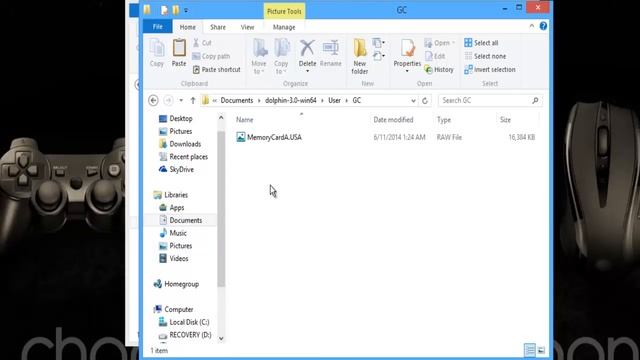Open the recent locations dropdown arrow
Viewport: 640px width, 360px height.
pyautogui.click(x=181, y=100)
